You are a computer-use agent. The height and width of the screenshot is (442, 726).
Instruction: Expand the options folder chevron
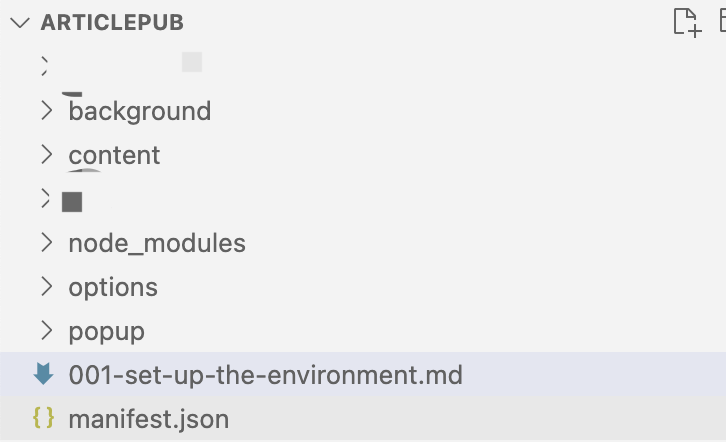[x=46, y=286]
